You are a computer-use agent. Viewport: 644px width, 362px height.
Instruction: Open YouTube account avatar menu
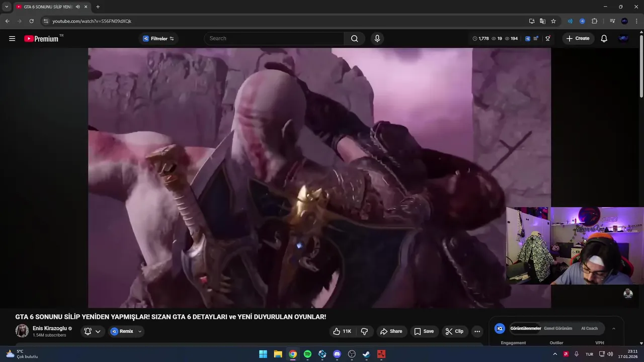(623, 39)
